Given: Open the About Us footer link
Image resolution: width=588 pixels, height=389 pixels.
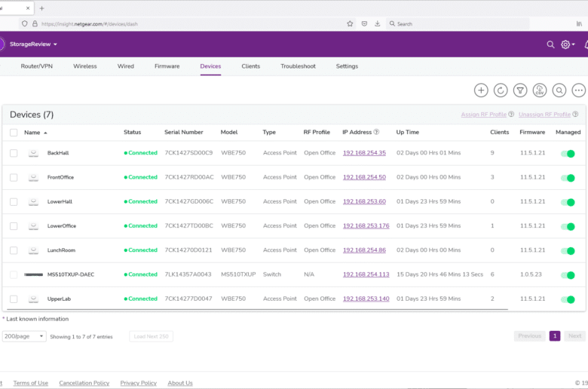Looking at the screenshot, I should pyautogui.click(x=180, y=383).
